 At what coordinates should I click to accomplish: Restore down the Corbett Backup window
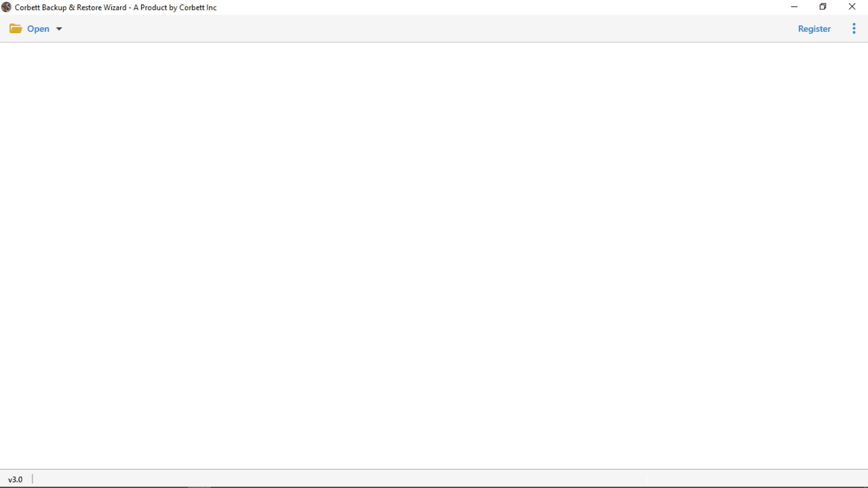pyautogui.click(x=823, y=7)
